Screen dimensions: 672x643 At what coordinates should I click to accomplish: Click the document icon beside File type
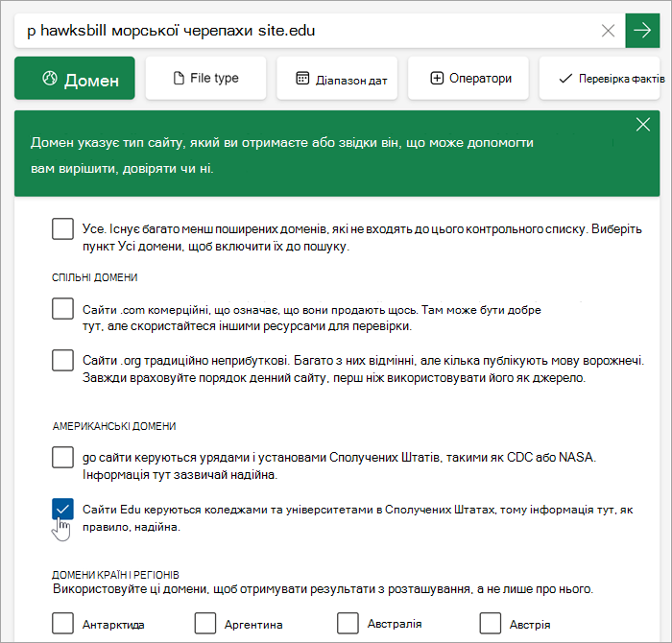179,79
